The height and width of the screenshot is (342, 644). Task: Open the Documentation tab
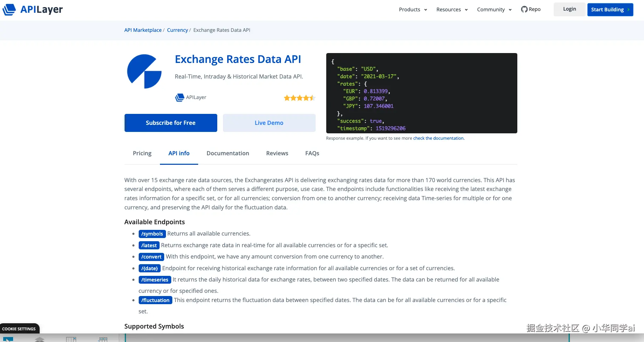tap(228, 153)
